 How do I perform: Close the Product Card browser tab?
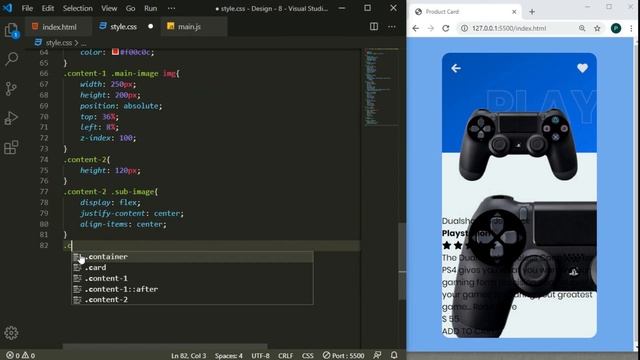point(514,12)
